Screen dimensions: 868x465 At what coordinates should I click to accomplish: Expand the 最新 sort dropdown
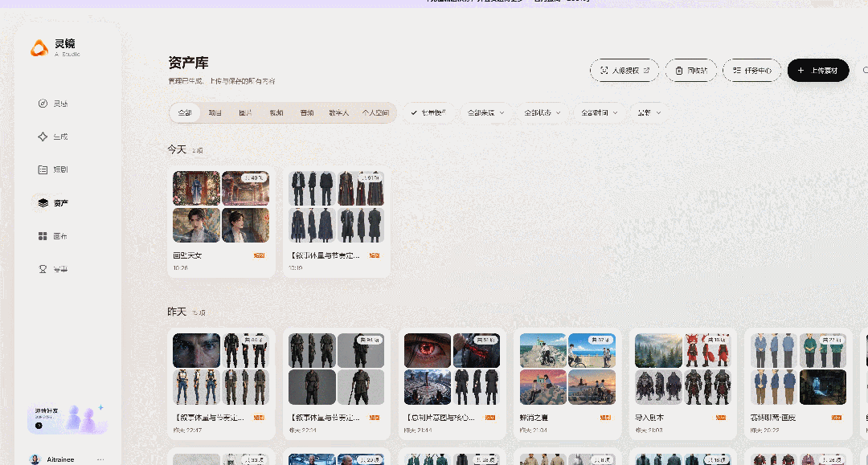[649, 112]
